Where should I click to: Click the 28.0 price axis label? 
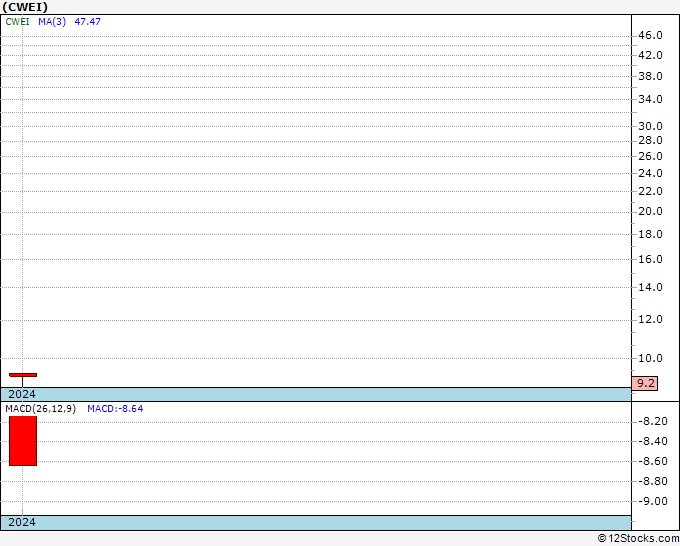[651, 141]
